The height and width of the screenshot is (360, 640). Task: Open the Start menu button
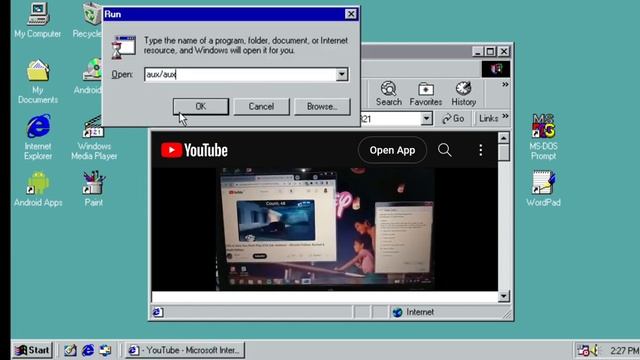tap(32, 350)
